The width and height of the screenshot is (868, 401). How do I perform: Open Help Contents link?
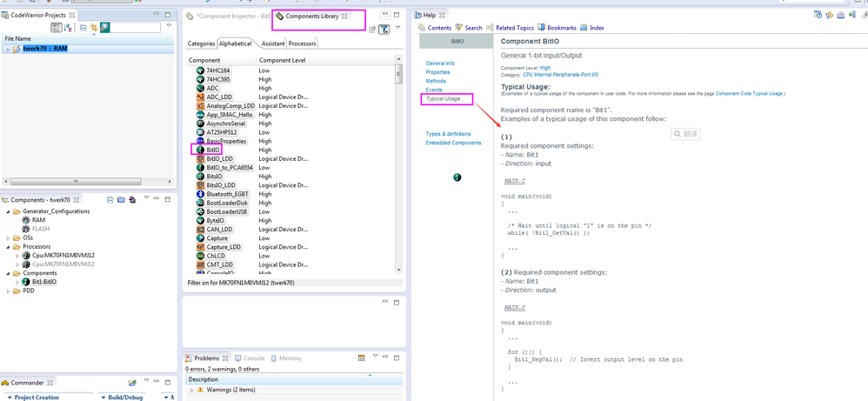pyautogui.click(x=435, y=28)
